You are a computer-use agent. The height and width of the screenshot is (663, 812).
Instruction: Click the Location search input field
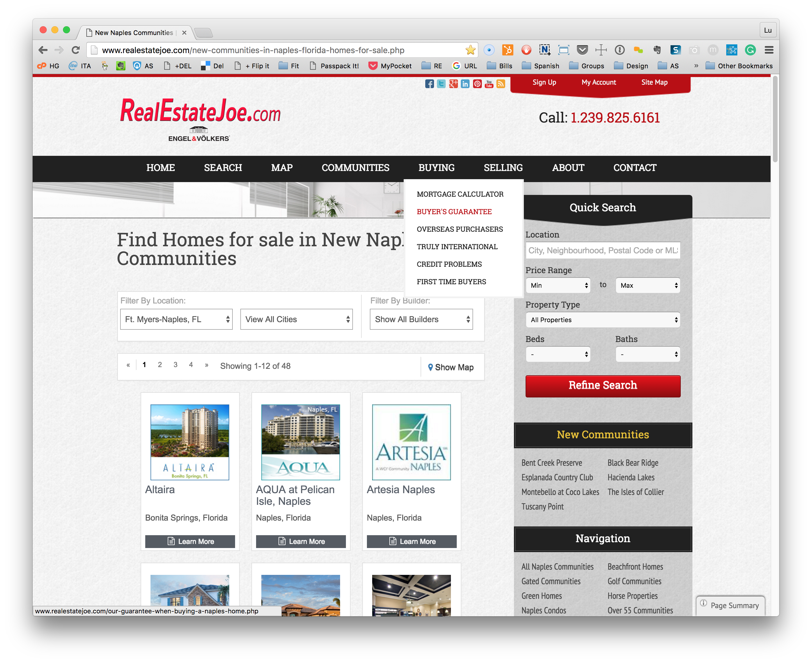(x=602, y=250)
